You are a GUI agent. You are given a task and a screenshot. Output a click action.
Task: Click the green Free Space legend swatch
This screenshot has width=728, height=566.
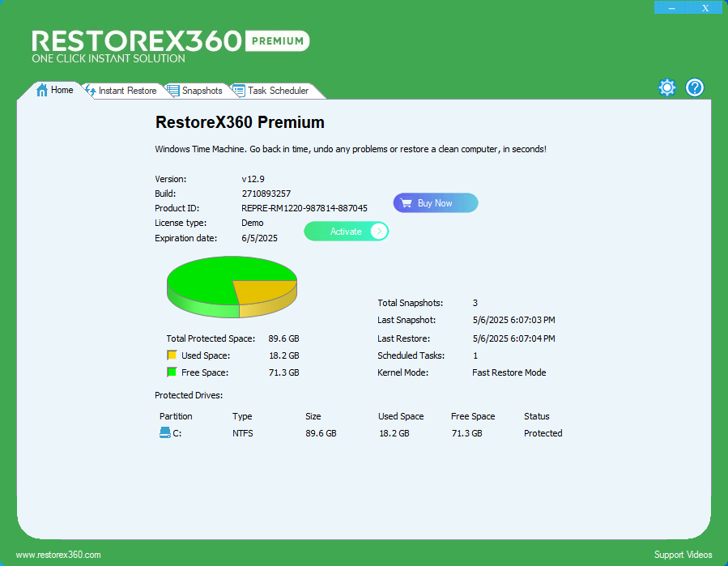click(172, 372)
